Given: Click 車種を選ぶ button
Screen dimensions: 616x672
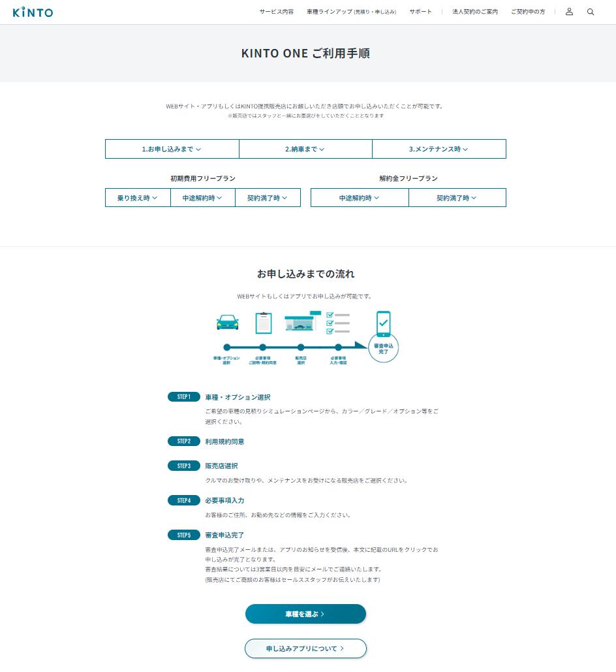Looking at the screenshot, I should tap(305, 614).
